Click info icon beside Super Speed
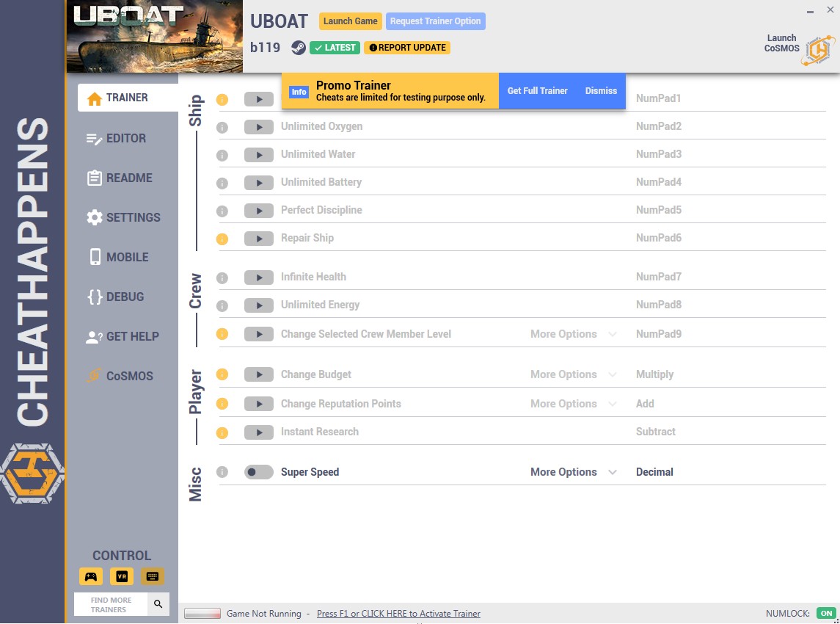The image size is (840, 624). [x=222, y=472]
